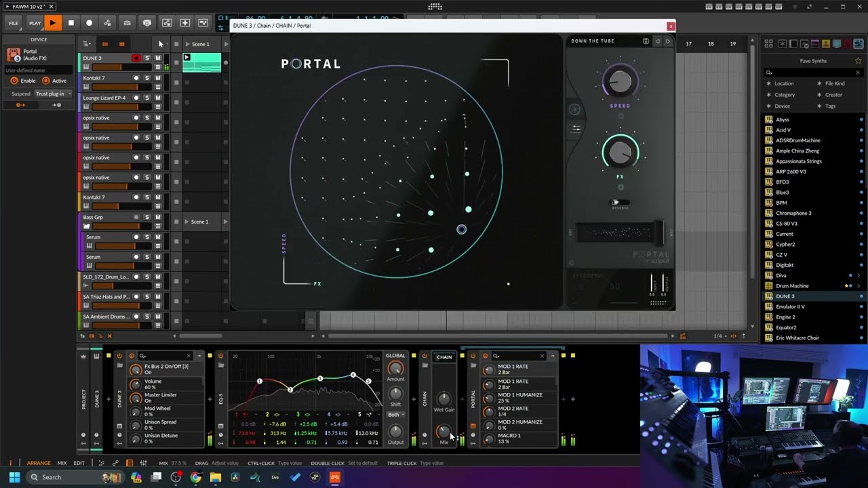The image size is (868, 488).
Task: Arm record on first Kontakt 7 track
Action: pyautogui.click(x=136, y=79)
